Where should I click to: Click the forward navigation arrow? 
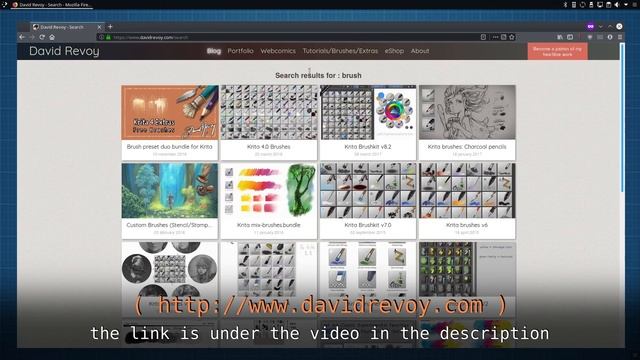tap(32, 37)
